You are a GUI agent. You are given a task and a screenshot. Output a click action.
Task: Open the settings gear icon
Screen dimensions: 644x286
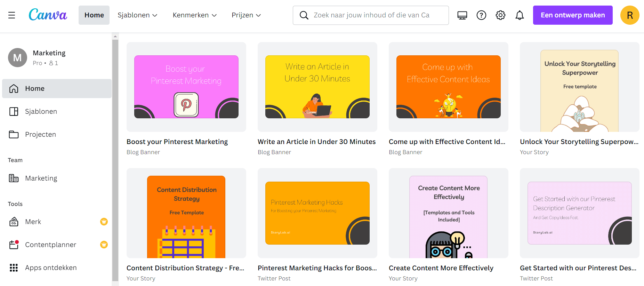pos(500,15)
